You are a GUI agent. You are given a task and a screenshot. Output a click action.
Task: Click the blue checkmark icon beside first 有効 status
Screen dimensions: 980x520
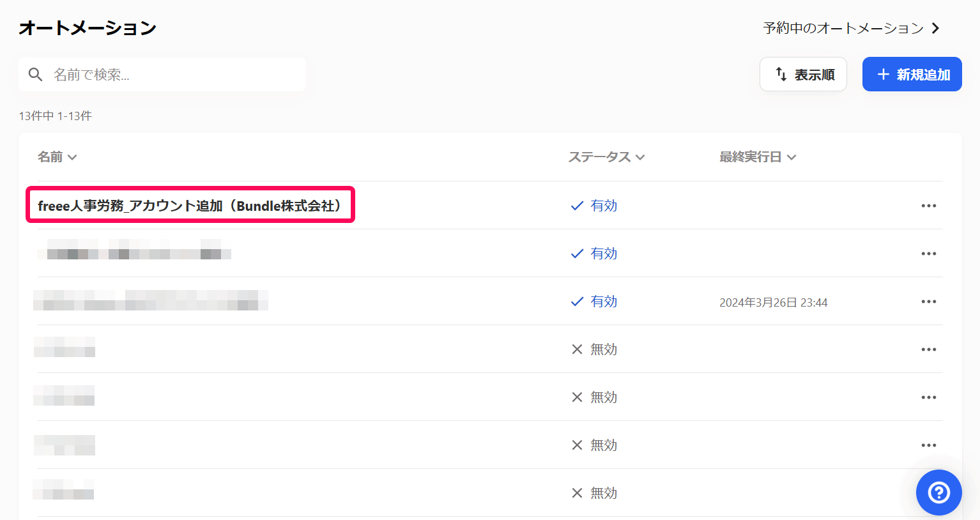click(577, 205)
